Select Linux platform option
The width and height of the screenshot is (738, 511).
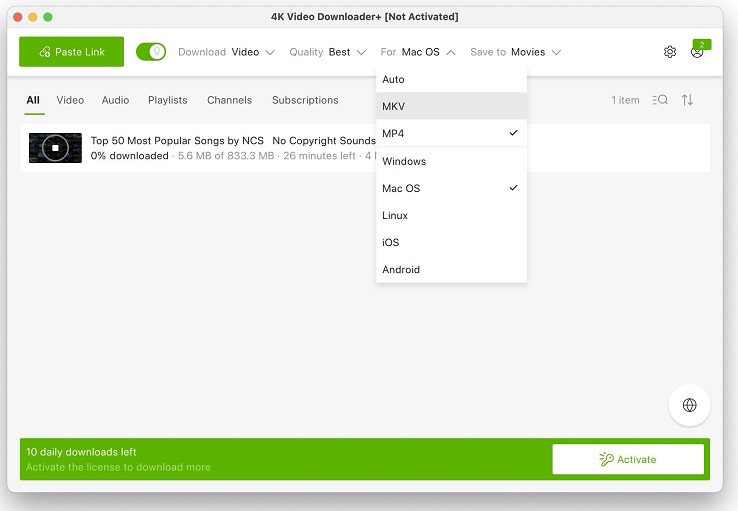[x=451, y=215]
